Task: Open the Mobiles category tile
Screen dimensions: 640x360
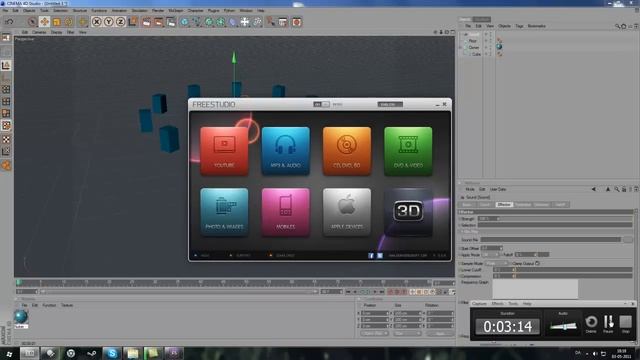Action: [x=285, y=212]
